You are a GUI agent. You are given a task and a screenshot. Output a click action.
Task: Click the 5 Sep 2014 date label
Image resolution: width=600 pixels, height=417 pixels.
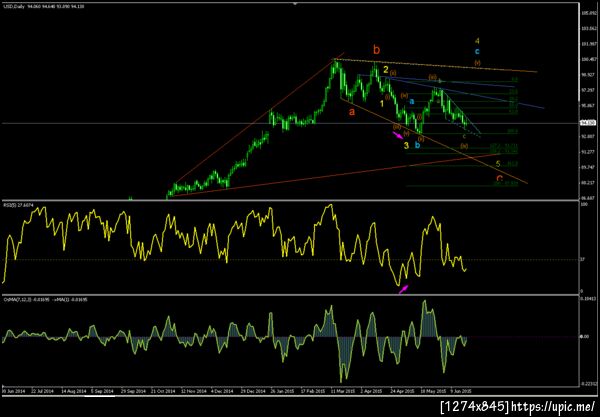pos(102,391)
